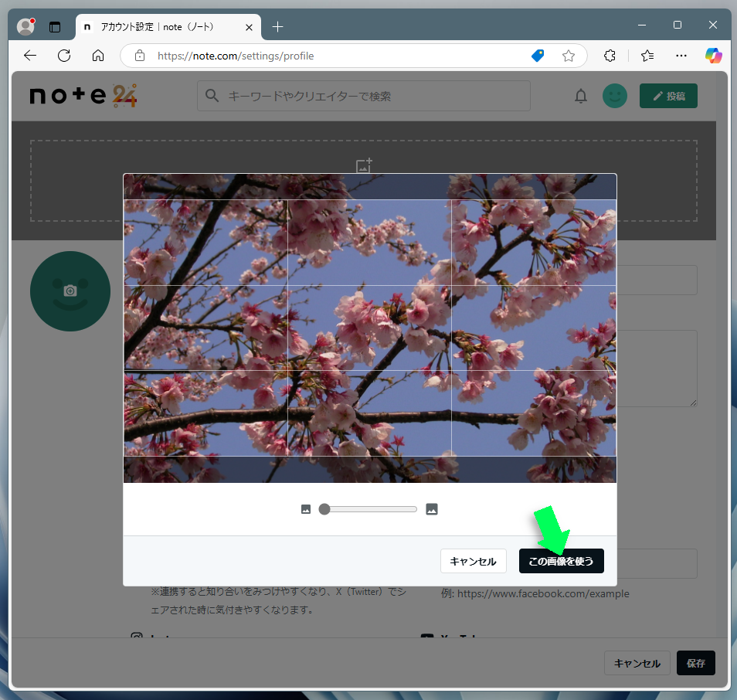Click the page bottom キャンセル button
The height and width of the screenshot is (700, 737).
pyautogui.click(x=637, y=663)
